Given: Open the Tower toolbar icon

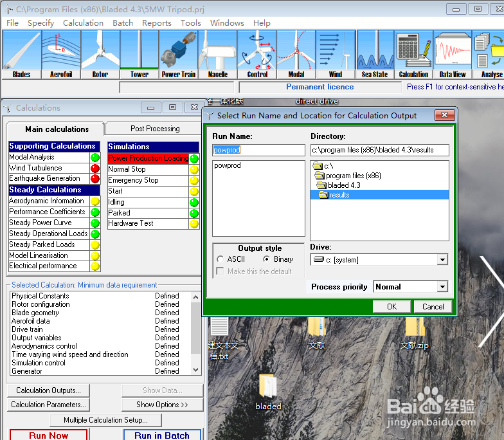Looking at the screenshot, I should (139, 55).
